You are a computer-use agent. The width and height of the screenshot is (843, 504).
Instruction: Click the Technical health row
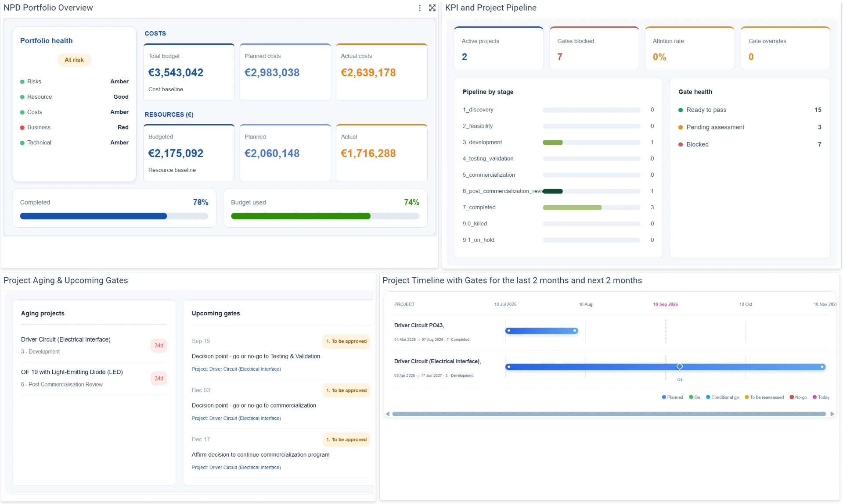click(x=74, y=143)
